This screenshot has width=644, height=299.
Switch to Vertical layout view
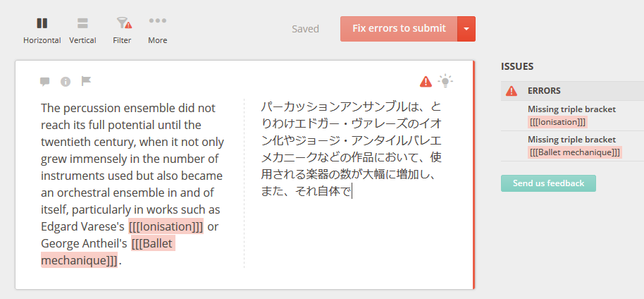pos(82,30)
